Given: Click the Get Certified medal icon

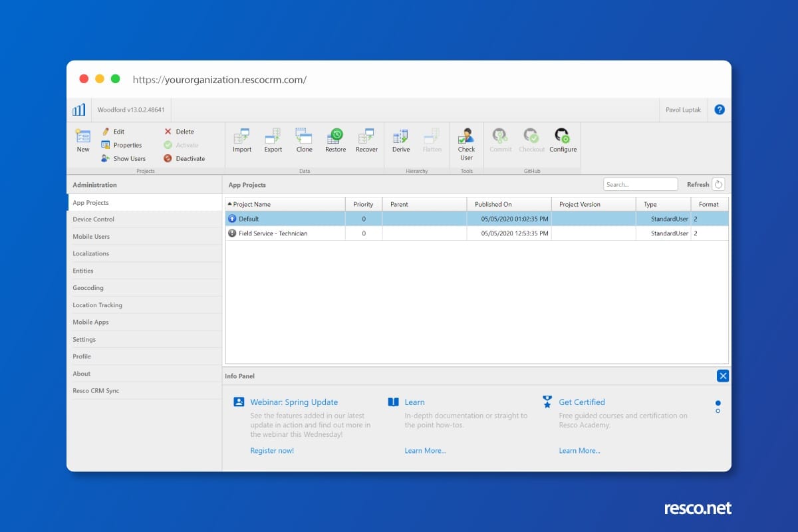Looking at the screenshot, I should (547, 402).
